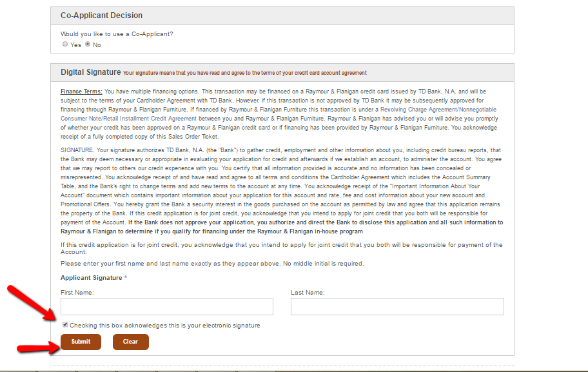Screen dimensions: 588x372
Task: Submit the credit application form
Action: (81, 342)
